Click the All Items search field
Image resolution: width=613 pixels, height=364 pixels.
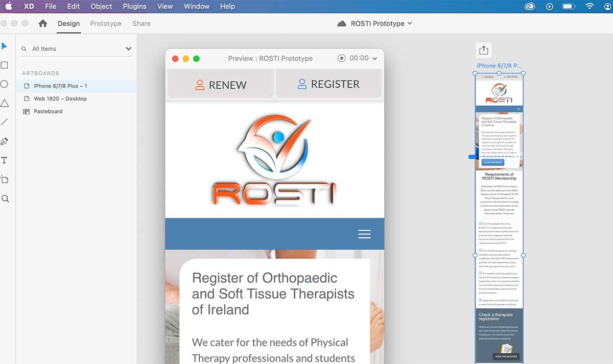click(77, 49)
